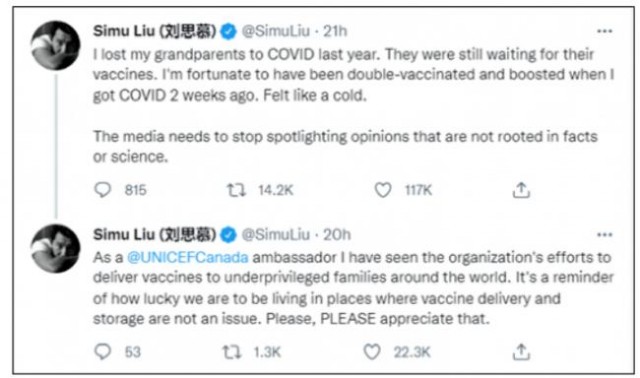Click the Simu Liu display name on first tweet
Image resolution: width=640 pixels, height=378 pixels.
click(x=154, y=31)
